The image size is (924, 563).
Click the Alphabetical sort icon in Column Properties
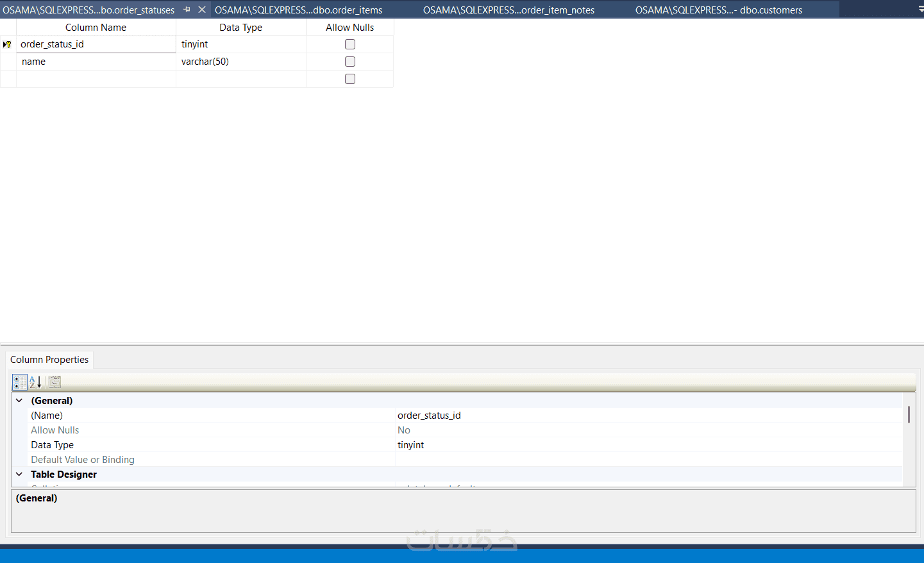36,382
